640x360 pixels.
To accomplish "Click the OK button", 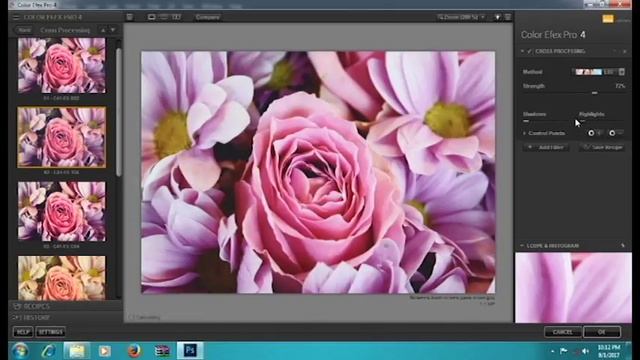I will pyautogui.click(x=602, y=332).
